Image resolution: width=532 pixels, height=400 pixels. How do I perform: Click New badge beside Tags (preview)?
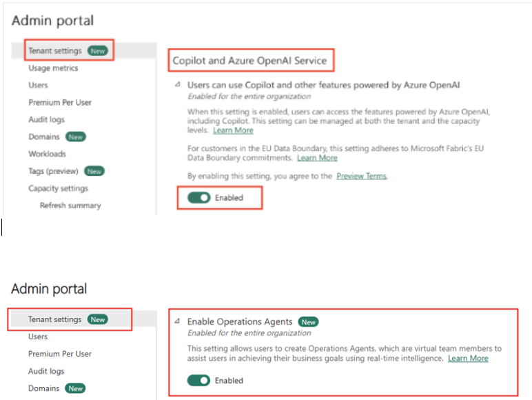coord(94,171)
